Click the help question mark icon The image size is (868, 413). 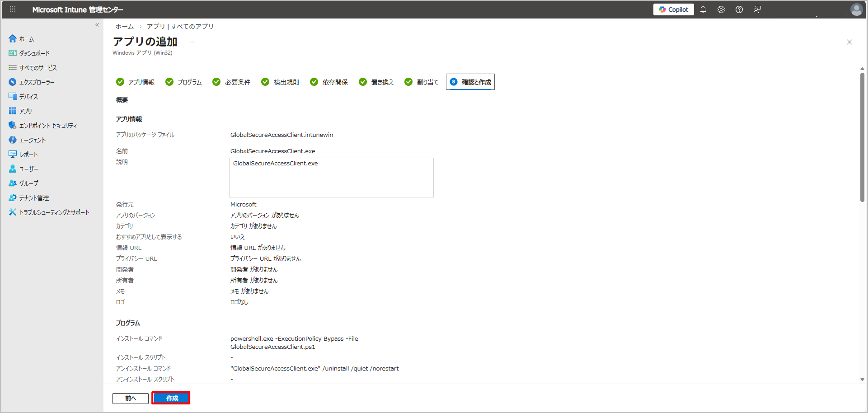point(739,9)
